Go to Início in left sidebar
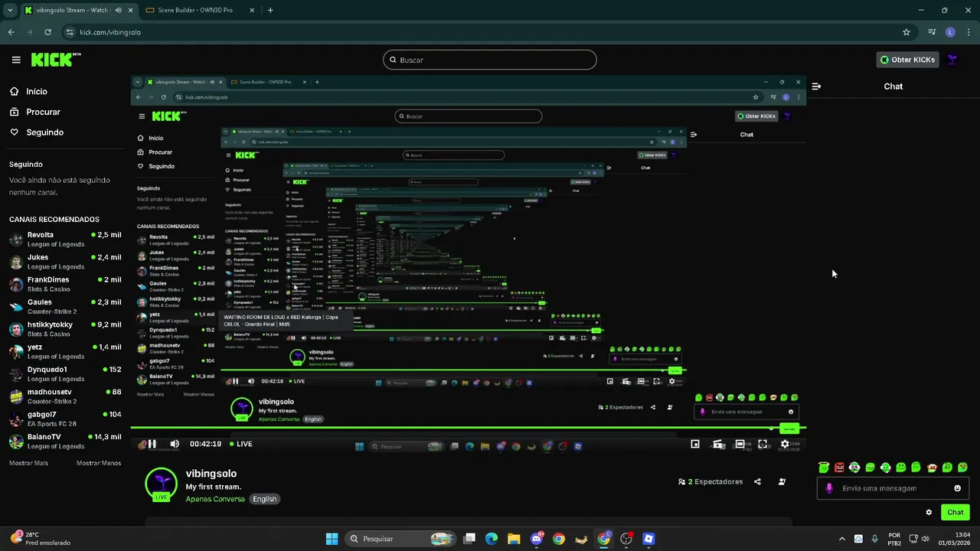 click(28, 91)
